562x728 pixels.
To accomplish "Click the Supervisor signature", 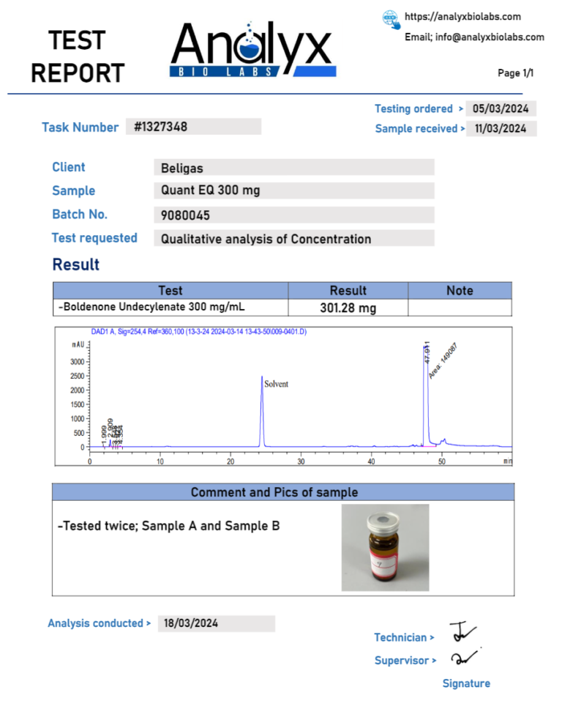I will coord(465,658).
